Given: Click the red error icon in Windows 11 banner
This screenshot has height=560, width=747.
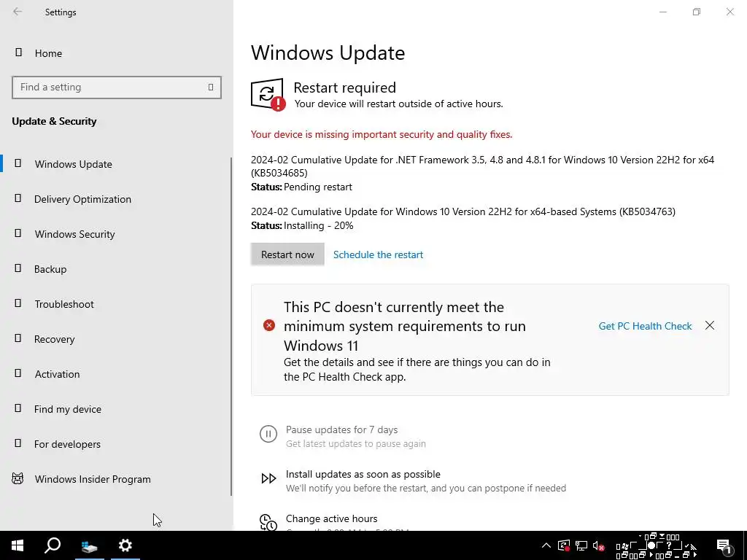Looking at the screenshot, I should coord(269,325).
